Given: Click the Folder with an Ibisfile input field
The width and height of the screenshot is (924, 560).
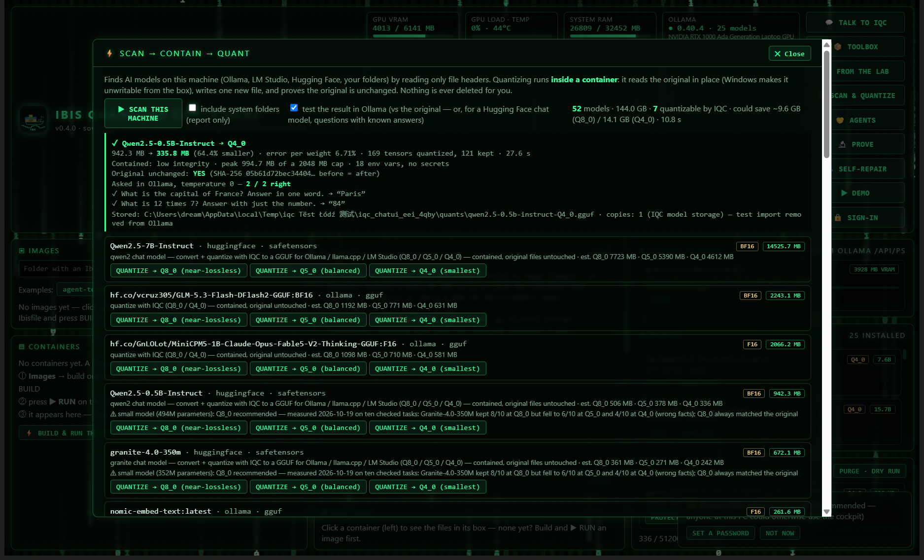Looking at the screenshot, I should (x=56, y=269).
